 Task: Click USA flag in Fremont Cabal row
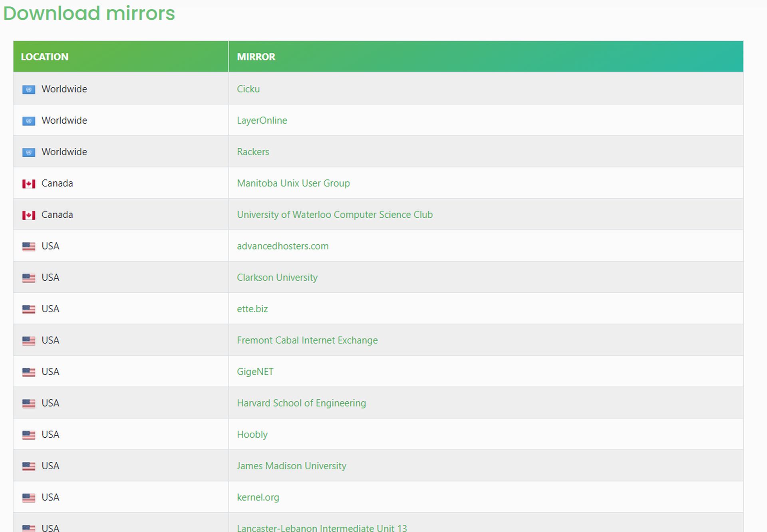(29, 341)
